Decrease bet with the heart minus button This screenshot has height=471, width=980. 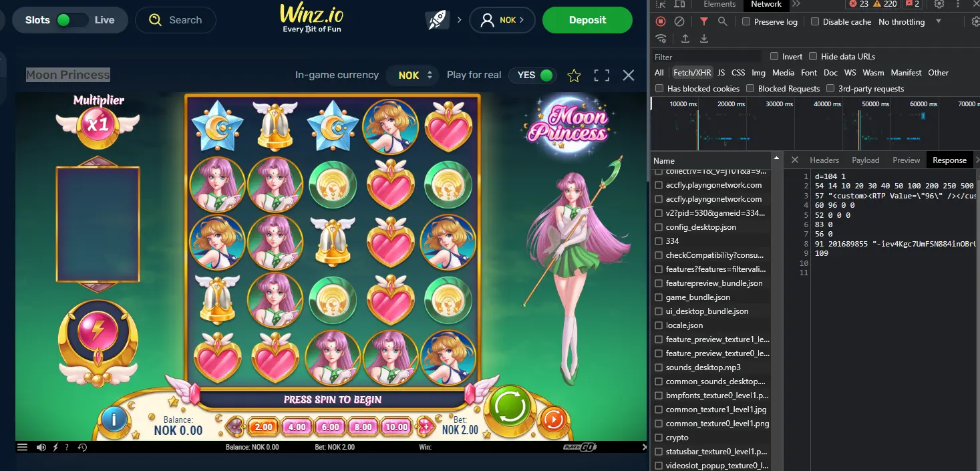pos(236,426)
